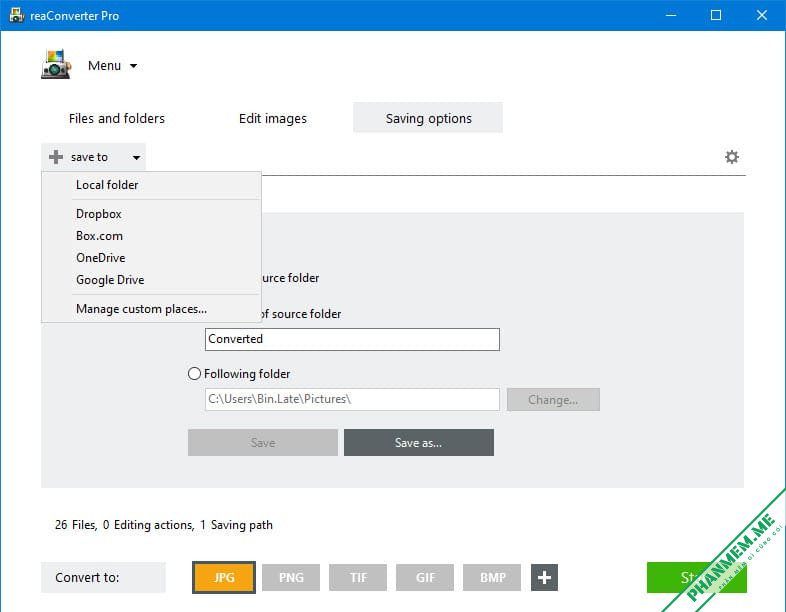The height and width of the screenshot is (612, 786).
Task: Click the Pictures folder path field
Action: pos(352,399)
